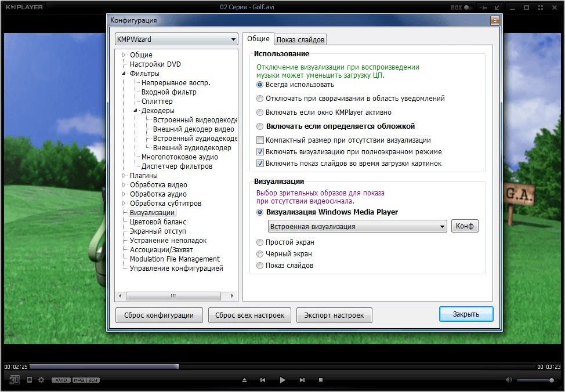This screenshot has height=392, width=565.
Task: Expand the 'Обработка видео' tree node
Action: (124, 185)
